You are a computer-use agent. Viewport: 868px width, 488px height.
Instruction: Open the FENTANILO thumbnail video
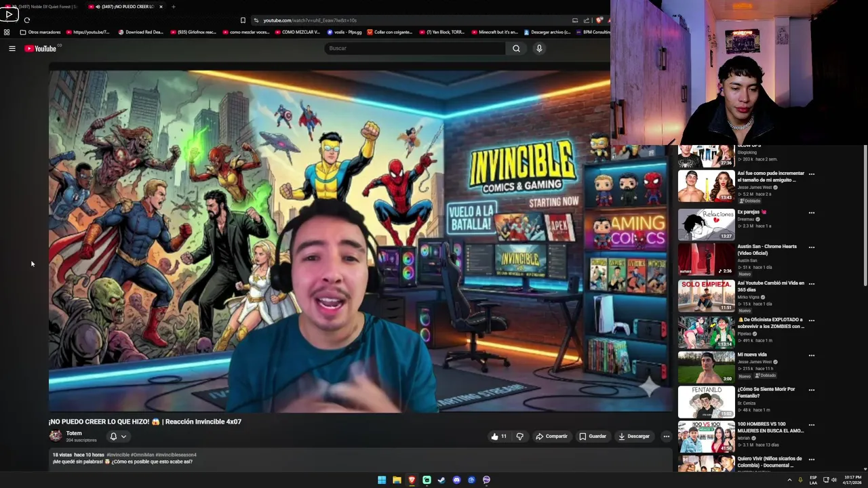706,402
